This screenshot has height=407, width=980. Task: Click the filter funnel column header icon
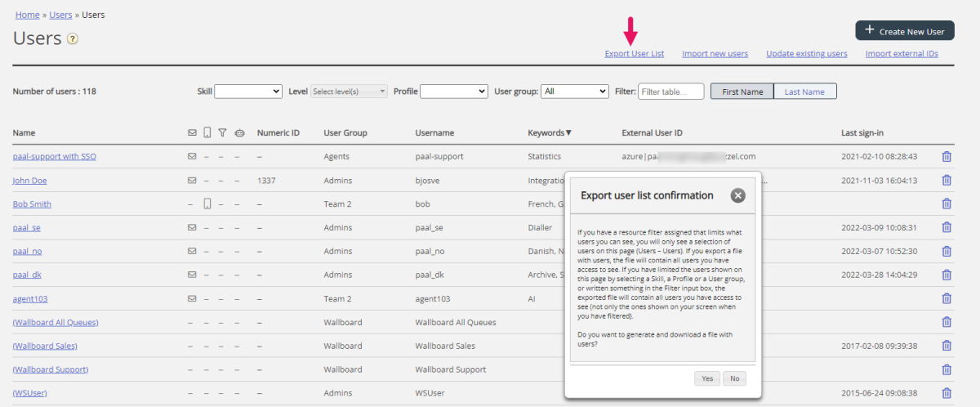(222, 132)
